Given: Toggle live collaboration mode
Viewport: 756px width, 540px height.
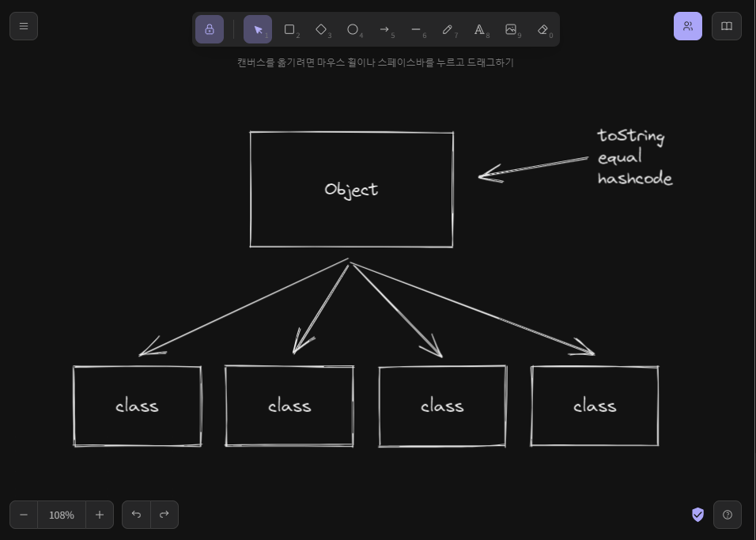Looking at the screenshot, I should pos(688,26).
